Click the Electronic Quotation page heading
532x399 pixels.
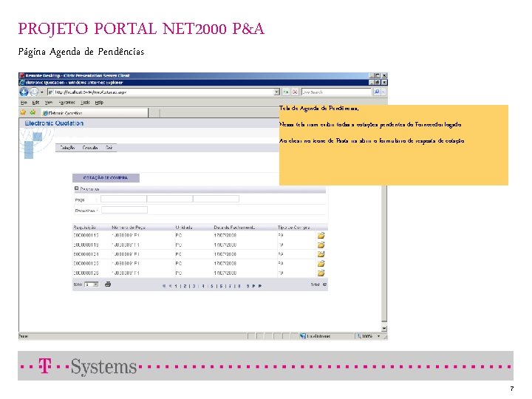(54, 123)
